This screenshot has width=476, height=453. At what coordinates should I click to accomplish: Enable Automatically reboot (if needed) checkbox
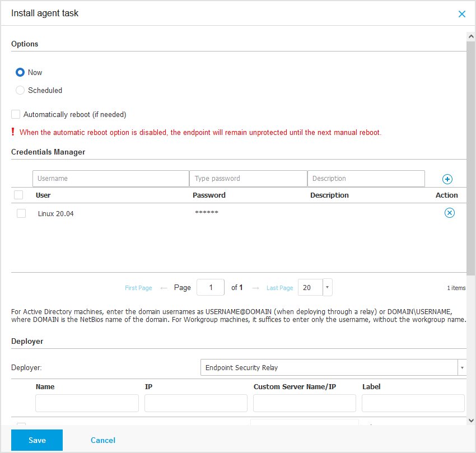pyautogui.click(x=16, y=114)
